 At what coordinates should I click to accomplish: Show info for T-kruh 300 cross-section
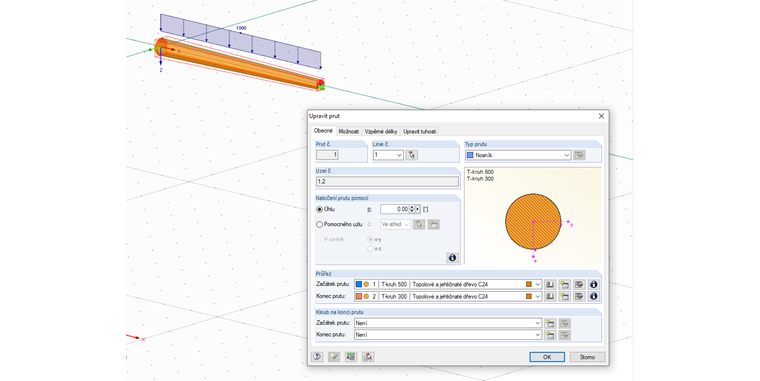tap(593, 296)
